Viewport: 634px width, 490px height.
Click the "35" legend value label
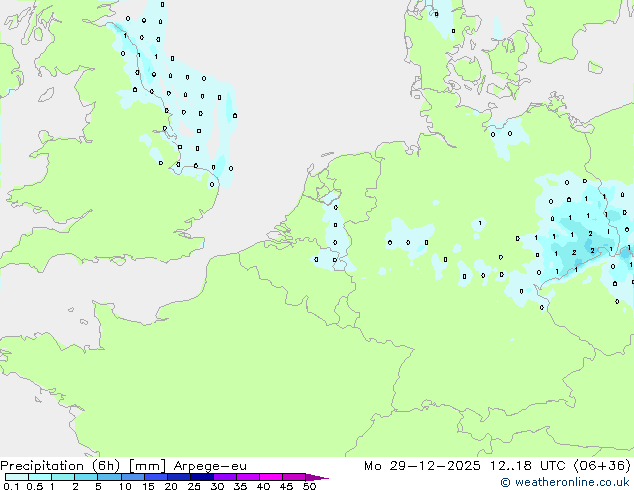[240, 486]
